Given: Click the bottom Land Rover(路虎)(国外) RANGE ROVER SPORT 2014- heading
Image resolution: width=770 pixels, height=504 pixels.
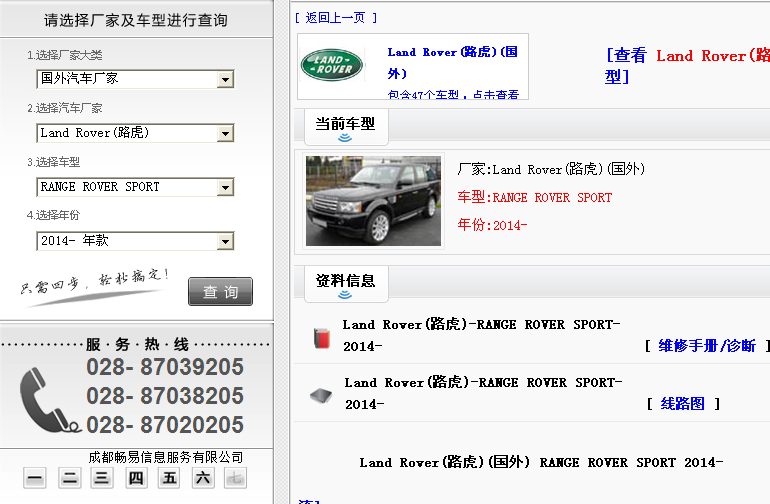Looking at the screenshot, I should click(541, 462).
